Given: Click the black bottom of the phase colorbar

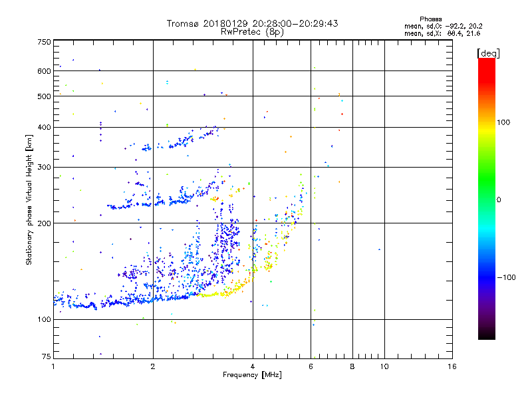Looking at the screenshot, I should (487, 334).
